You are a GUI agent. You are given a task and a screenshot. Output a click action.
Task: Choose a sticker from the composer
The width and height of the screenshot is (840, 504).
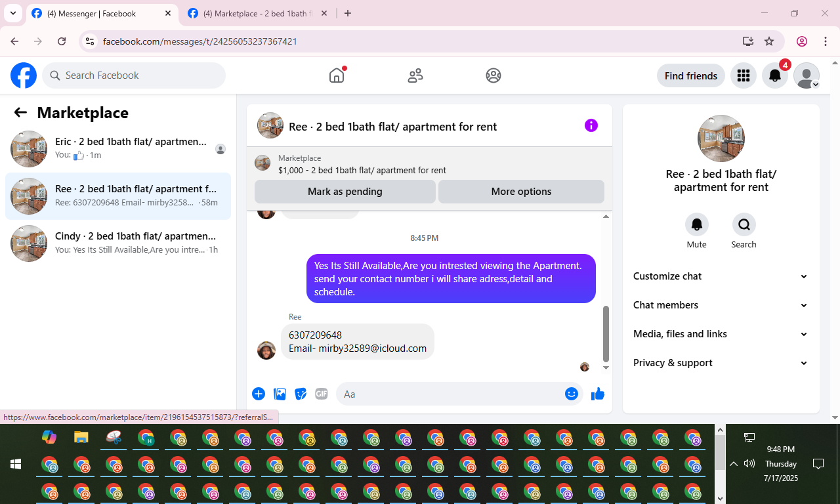pos(301,394)
